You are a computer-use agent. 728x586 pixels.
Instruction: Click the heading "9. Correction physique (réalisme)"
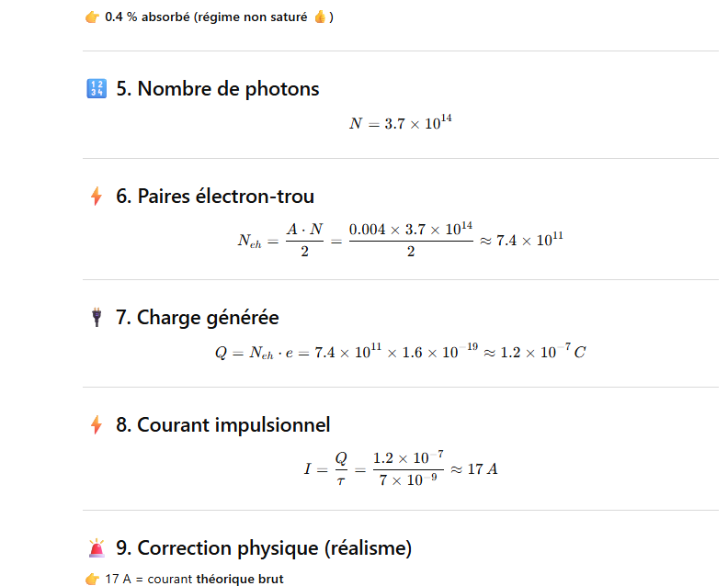point(264,548)
